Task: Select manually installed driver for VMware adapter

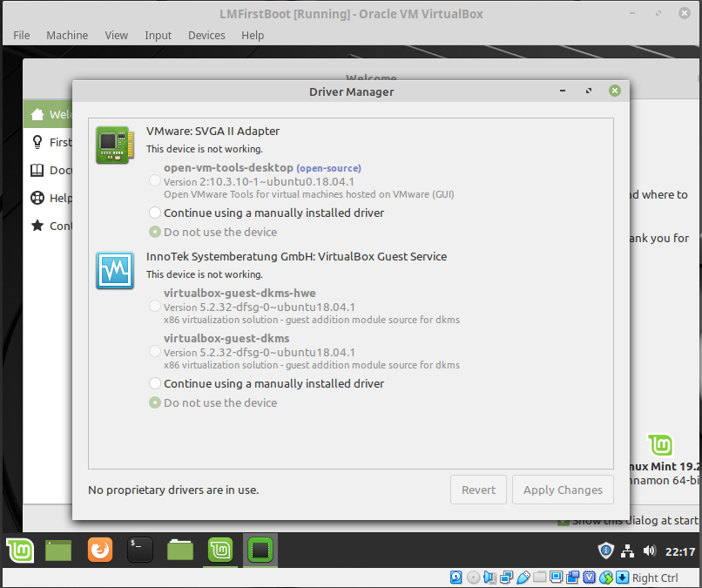Action: pyautogui.click(x=155, y=213)
